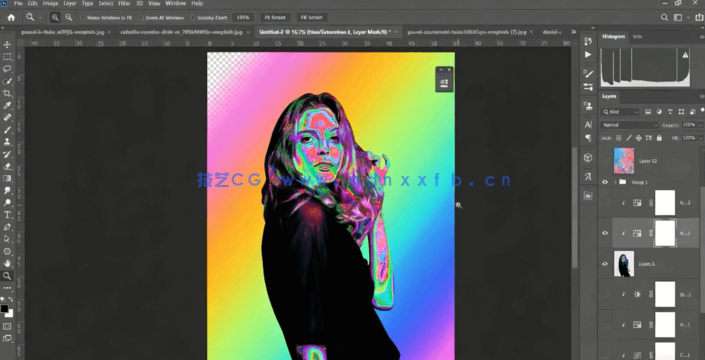Select the Clone Stamp tool
The height and width of the screenshot is (360, 705).
7,142
